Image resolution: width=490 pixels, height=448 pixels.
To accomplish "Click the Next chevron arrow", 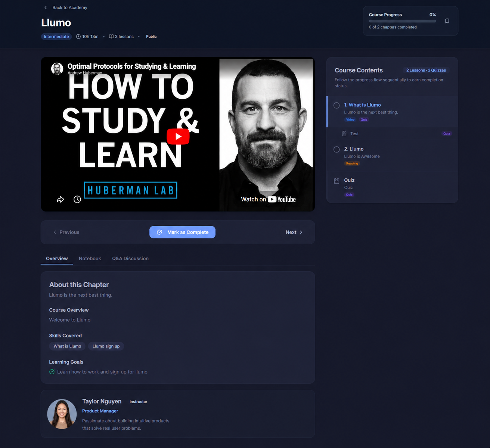I will pos(301,232).
